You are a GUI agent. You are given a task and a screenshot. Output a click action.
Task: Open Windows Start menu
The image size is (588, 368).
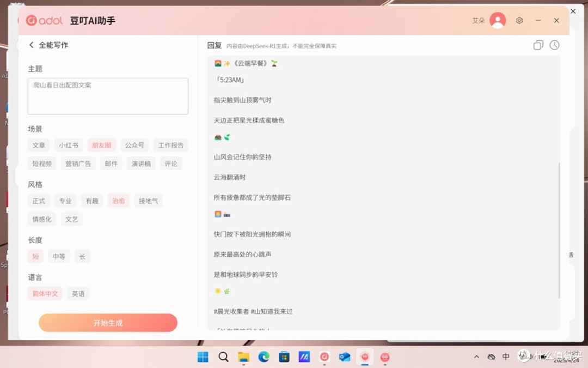pyautogui.click(x=203, y=357)
